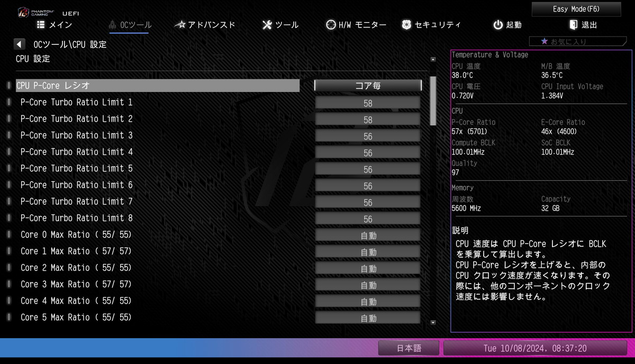The width and height of the screenshot is (635, 364).
Task: Click the 起動 power icon
Action: [498, 25]
